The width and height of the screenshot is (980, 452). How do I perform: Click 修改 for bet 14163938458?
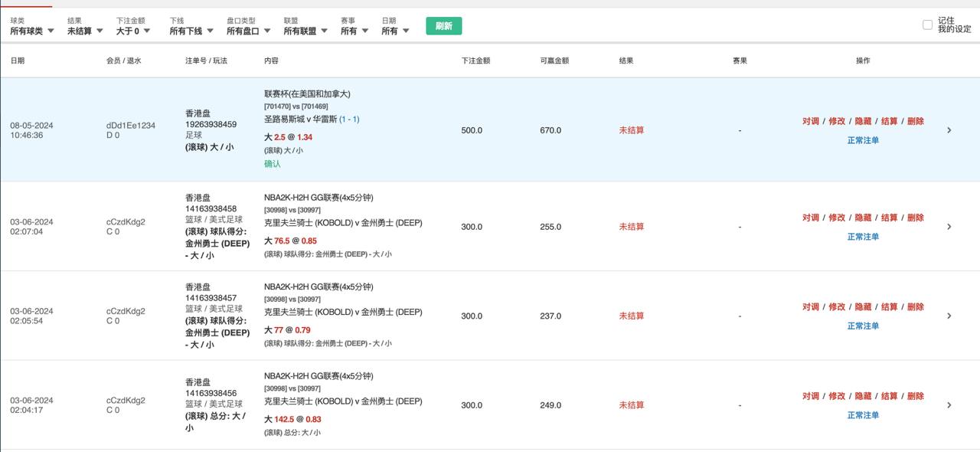coord(837,218)
